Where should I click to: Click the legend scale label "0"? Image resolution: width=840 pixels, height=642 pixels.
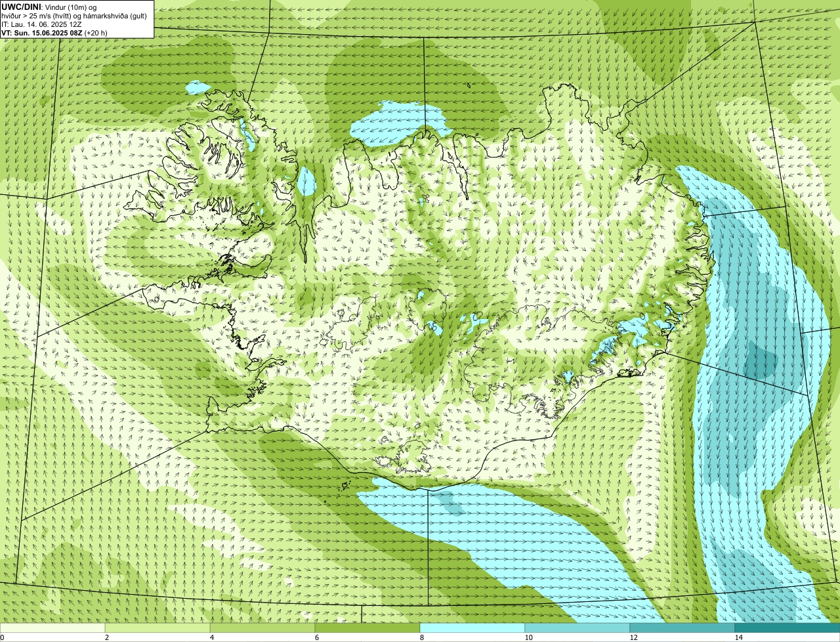point(2,637)
